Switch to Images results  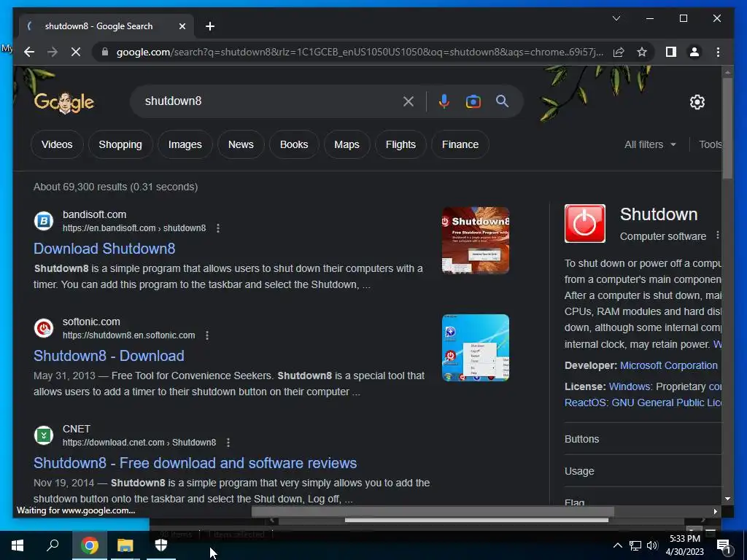point(185,144)
